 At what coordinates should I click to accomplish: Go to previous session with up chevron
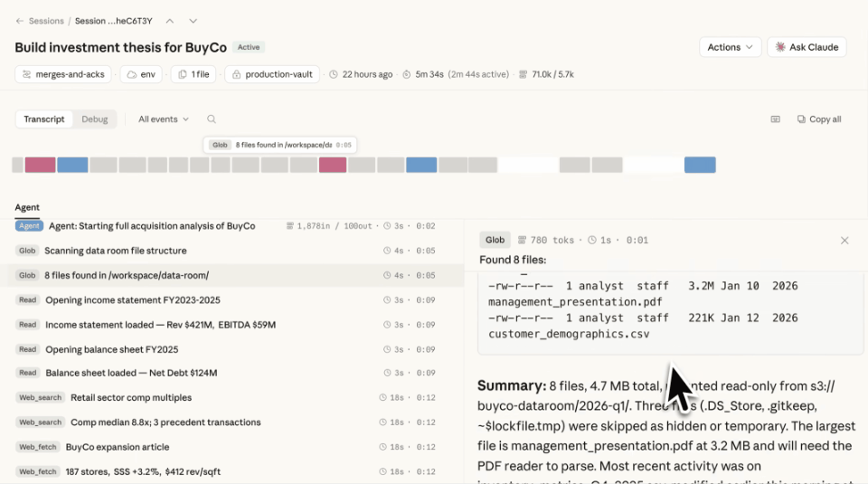coord(169,21)
